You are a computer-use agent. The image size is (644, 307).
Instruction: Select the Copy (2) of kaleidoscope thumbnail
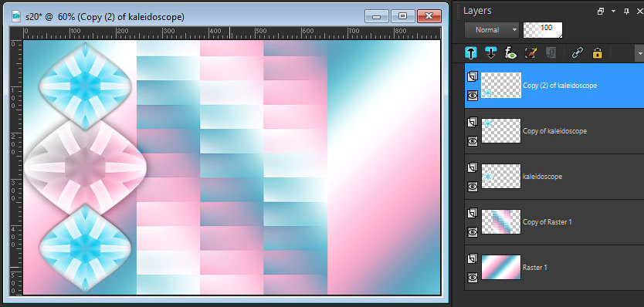[501, 86]
